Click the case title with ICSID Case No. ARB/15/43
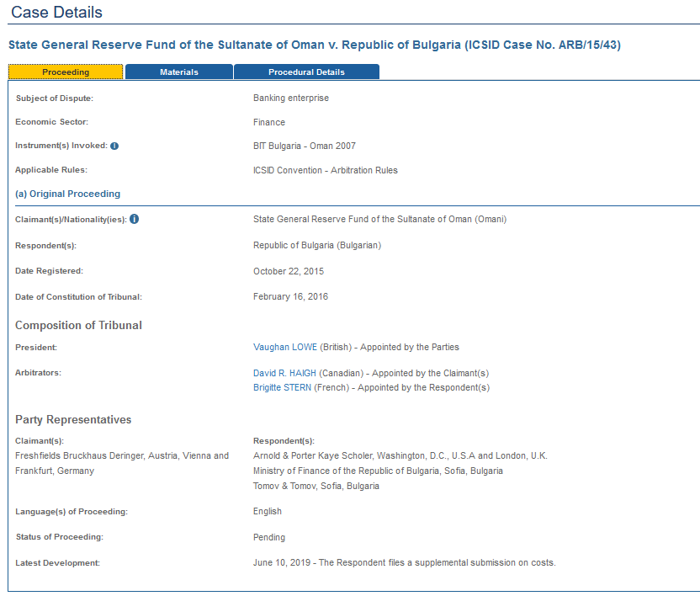Image resolution: width=700 pixels, height=596 pixels. pyautogui.click(x=314, y=45)
